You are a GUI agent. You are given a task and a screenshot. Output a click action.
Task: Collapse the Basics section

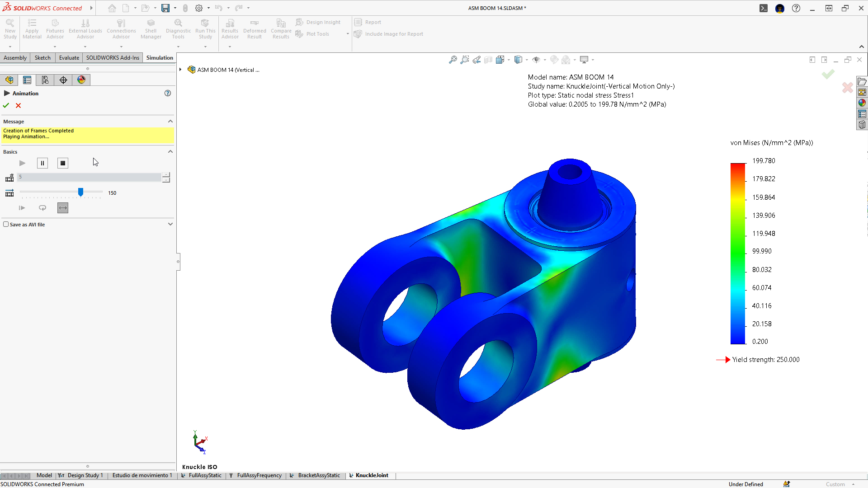click(170, 151)
